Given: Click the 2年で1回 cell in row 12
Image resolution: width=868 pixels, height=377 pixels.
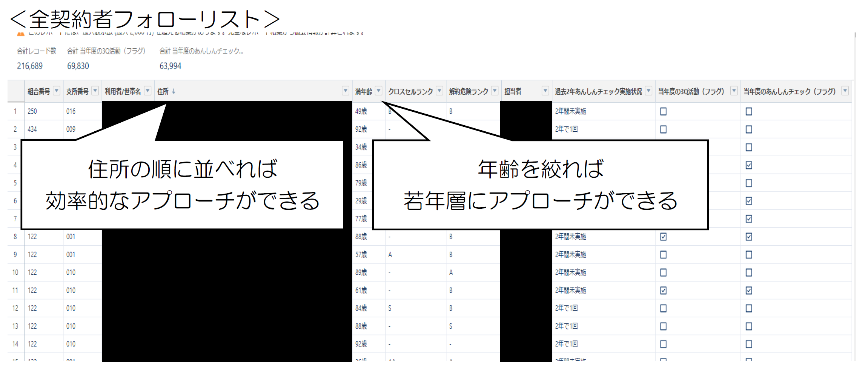Looking at the screenshot, I should [x=566, y=308].
